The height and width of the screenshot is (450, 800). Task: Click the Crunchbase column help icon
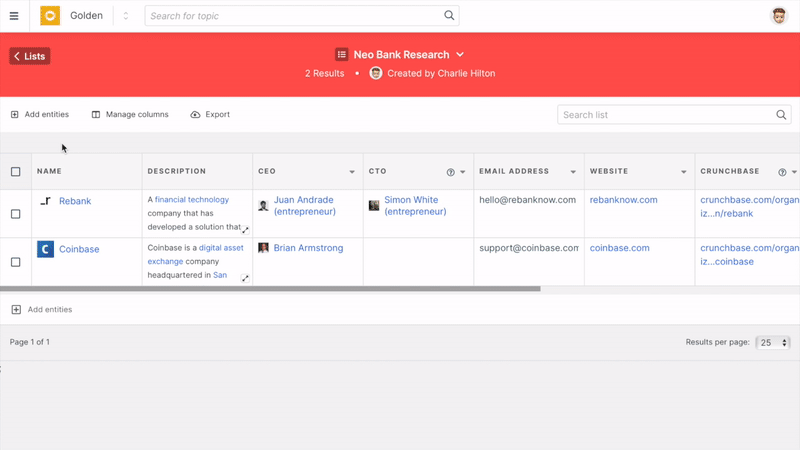pyautogui.click(x=782, y=172)
